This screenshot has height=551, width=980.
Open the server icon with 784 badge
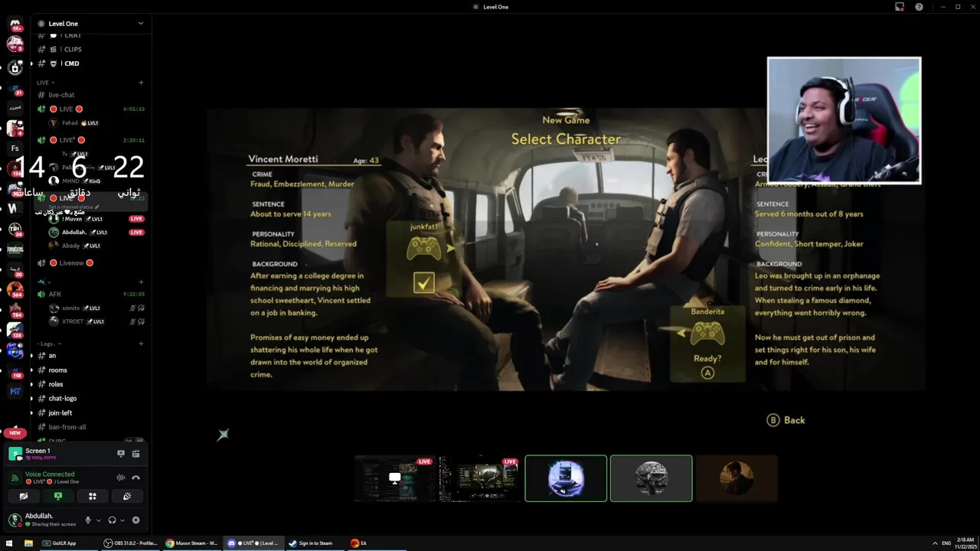[15, 310]
